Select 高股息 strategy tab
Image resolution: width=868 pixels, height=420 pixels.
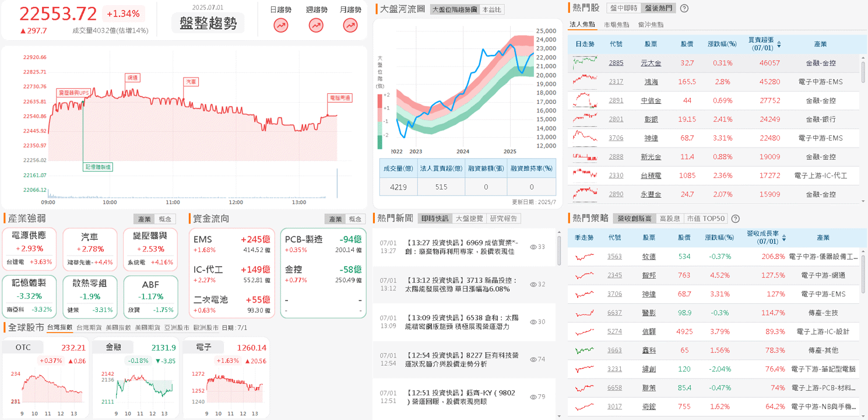click(669, 218)
